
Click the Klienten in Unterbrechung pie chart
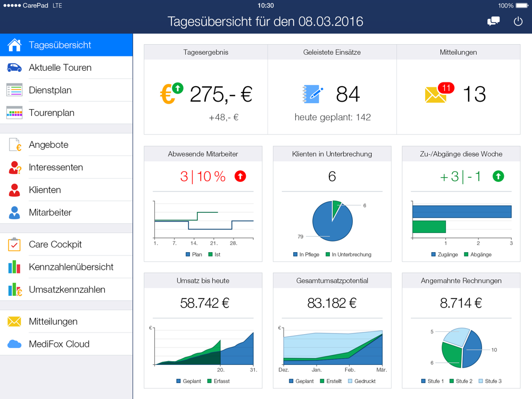[x=332, y=221]
